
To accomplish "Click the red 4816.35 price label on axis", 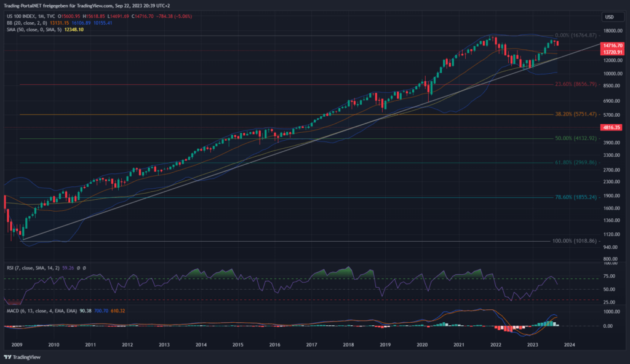I will point(612,127).
